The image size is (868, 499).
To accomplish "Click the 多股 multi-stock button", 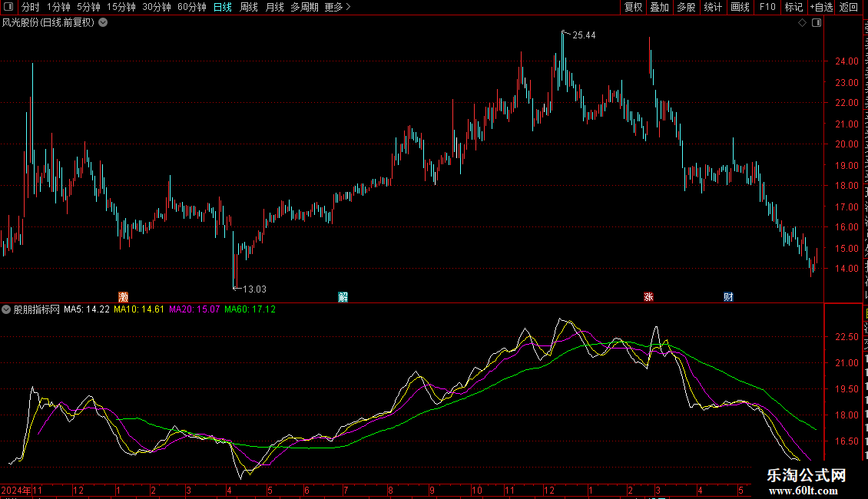I will tap(687, 7).
